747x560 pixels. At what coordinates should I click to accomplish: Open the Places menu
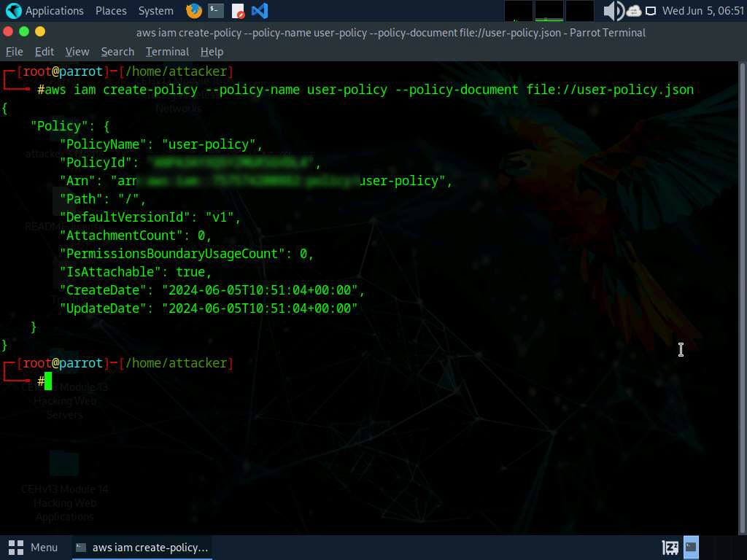point(111,11)
